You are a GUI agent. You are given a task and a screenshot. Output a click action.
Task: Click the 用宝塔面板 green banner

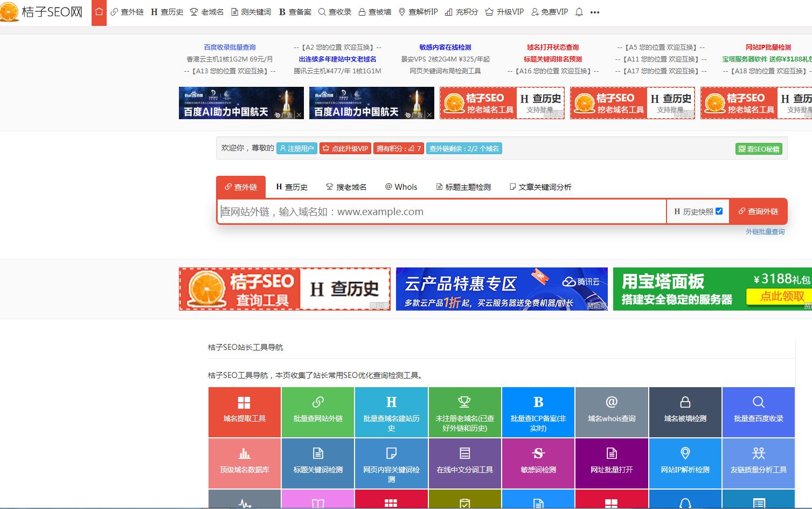712,289
